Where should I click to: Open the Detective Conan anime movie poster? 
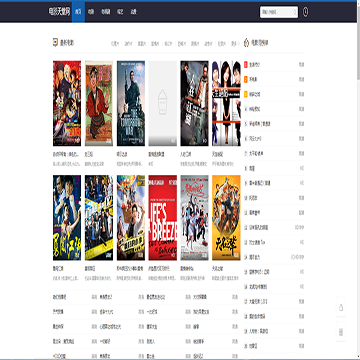tap(67, 103)
